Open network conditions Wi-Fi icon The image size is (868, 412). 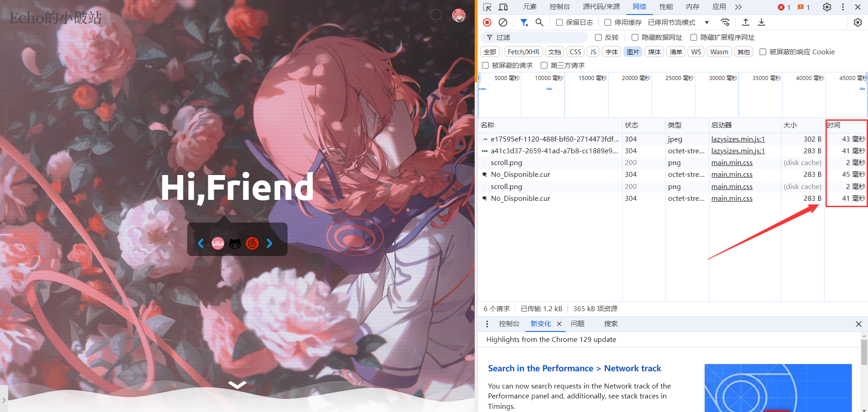(725, 22)
